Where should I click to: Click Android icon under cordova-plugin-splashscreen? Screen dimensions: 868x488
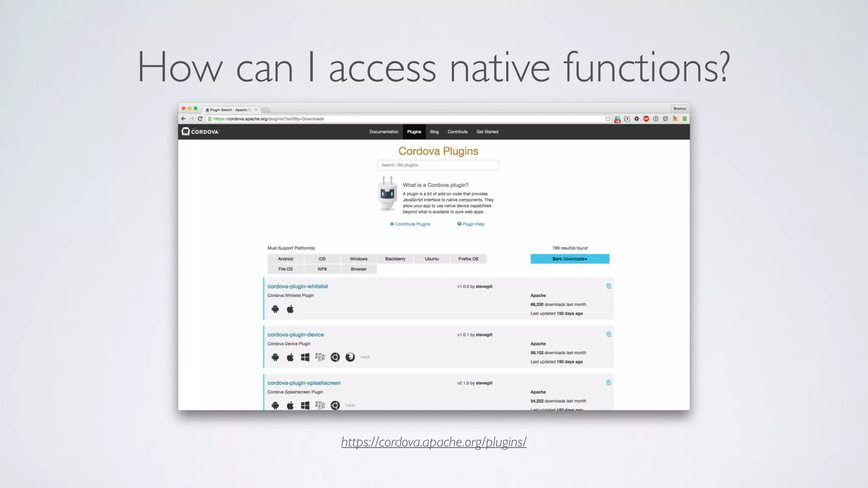point(275,406)
